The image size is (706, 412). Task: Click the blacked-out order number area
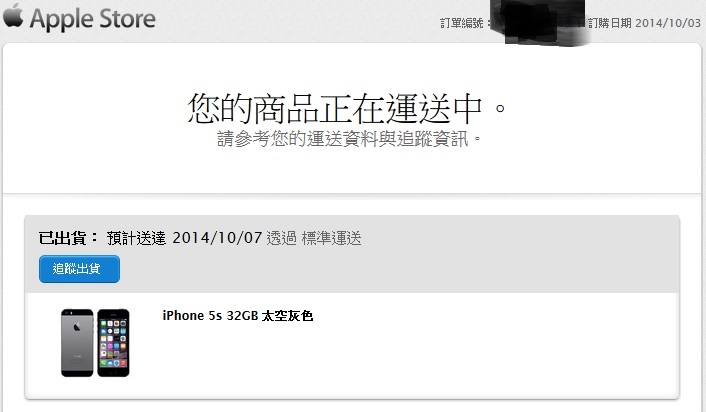click(x=539, y=22)
